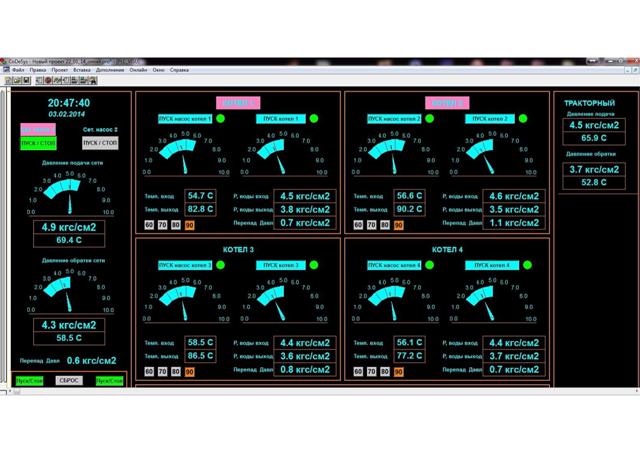Viewport: 640px width, 452px height.
Task: Toggle the gray ПУСК / СТОП for Сет. насос 2
Action: click(100, 143)
